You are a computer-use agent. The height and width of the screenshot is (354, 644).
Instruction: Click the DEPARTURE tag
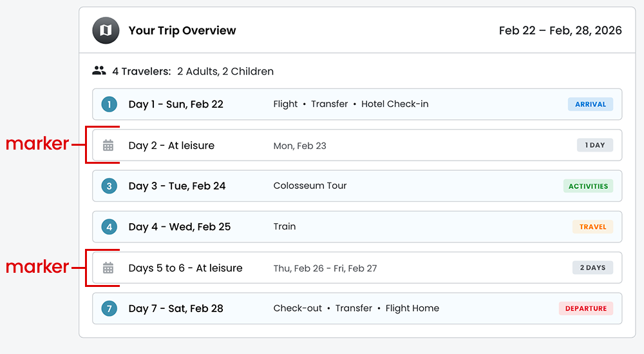(x=585, y=309)
